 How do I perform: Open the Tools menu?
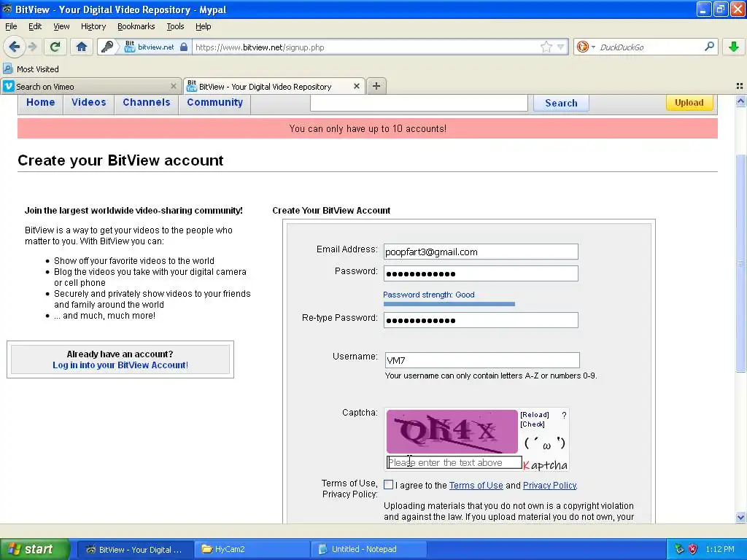[175, 26]
